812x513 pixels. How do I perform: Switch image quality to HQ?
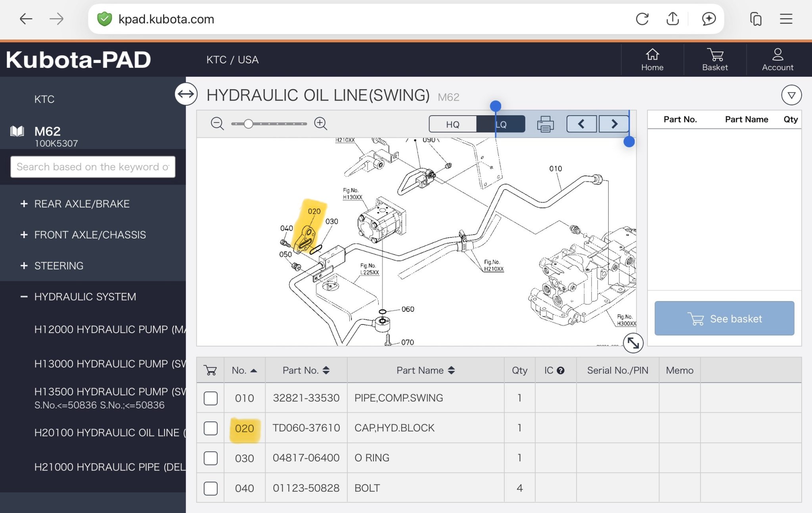452,124
